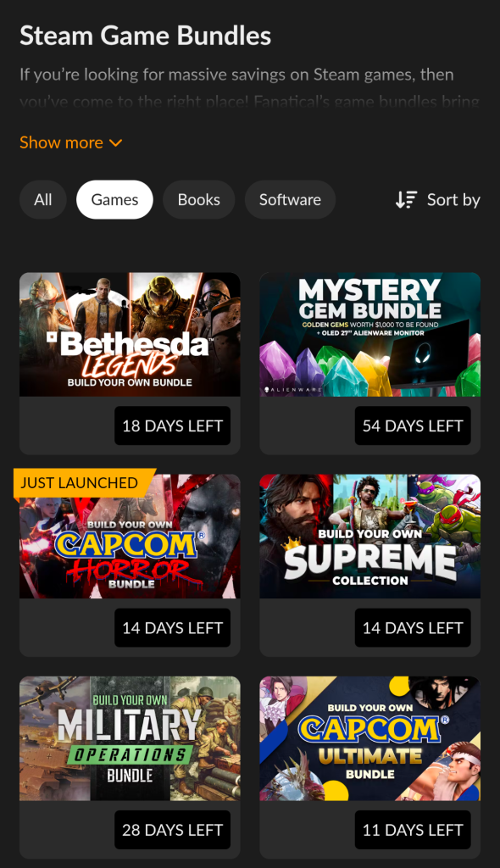
Task: Open the Mystery Gem Bundle image
Action: pos(369,334)
